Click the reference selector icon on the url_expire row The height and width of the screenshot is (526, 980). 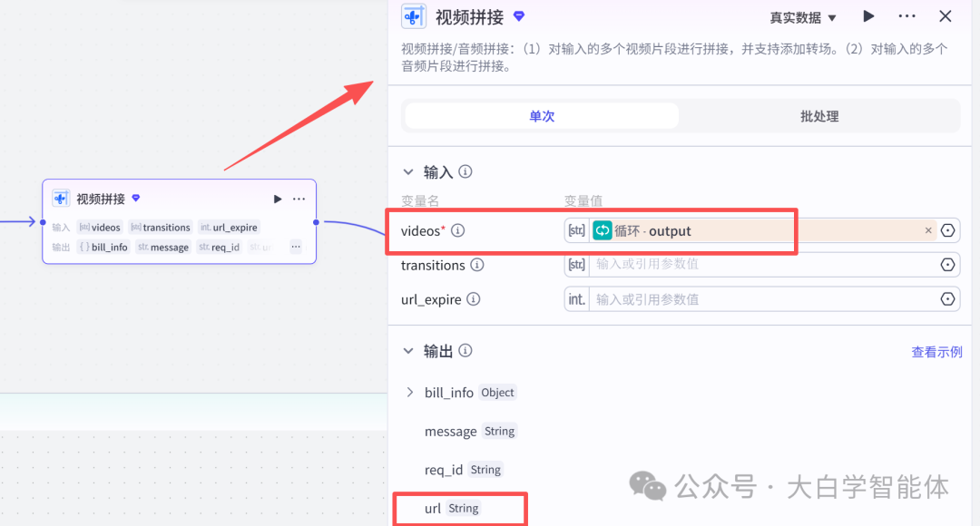(948, 298)
